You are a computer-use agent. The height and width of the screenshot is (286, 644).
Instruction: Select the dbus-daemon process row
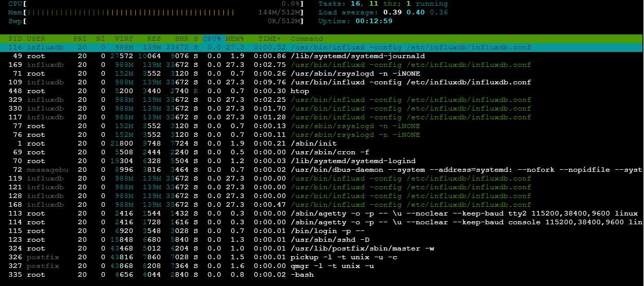coord(321,170)
